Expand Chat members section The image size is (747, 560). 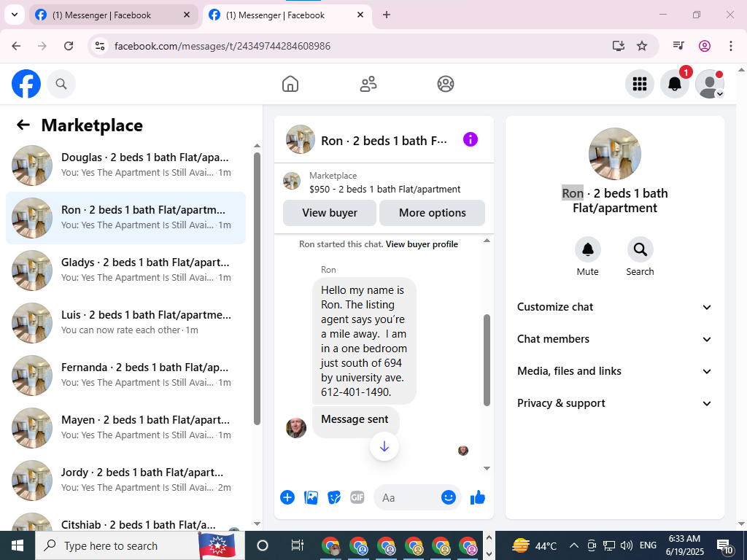pyautogui.click(x=614, y=339)
